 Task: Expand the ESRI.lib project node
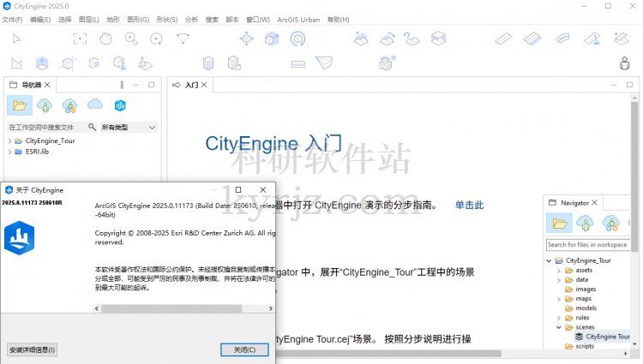click(9, 152)
